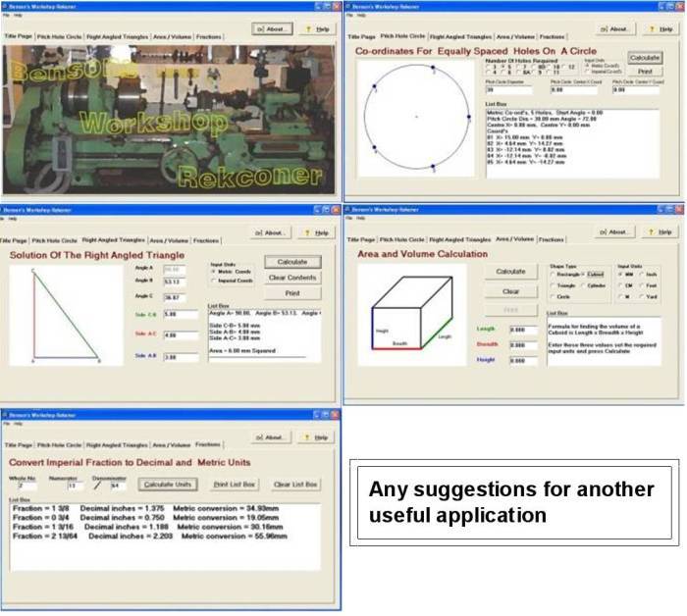Viewport: 687px width, 616px height.
Task: Click the pitch hole circle diagram
Action: pyautogui.click(x=416, y=117)
